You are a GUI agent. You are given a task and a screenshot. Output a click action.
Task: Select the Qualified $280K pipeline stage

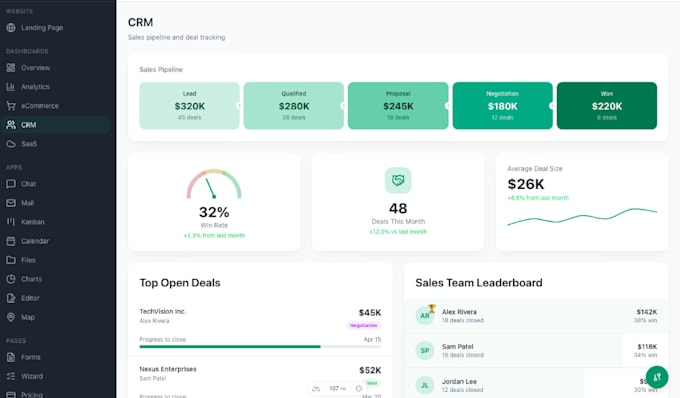(294, 105)
